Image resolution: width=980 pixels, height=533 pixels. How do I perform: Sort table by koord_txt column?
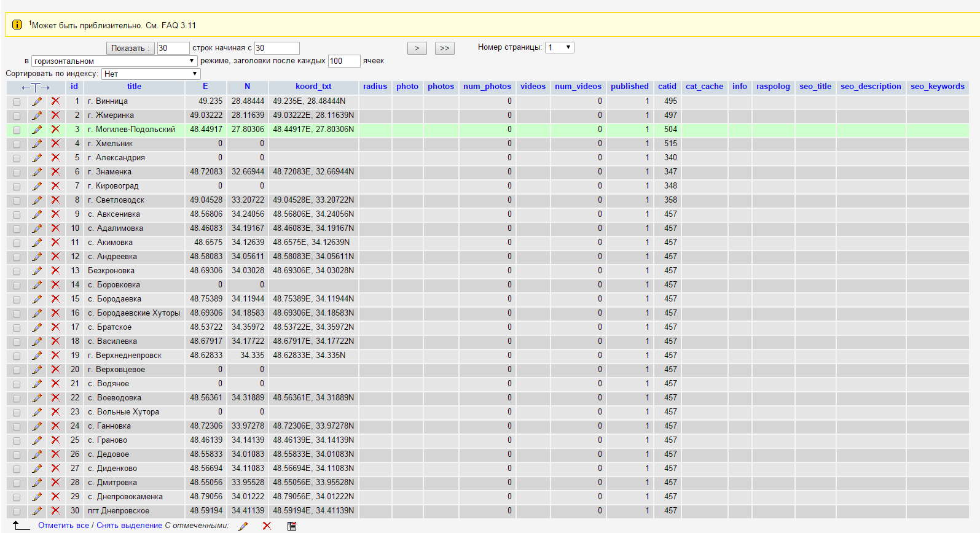313,87
